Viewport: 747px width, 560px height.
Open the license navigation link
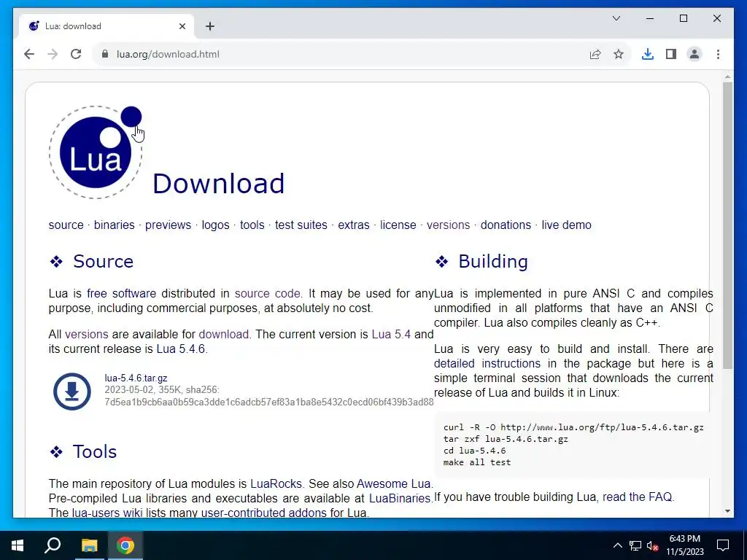(398, 225)
